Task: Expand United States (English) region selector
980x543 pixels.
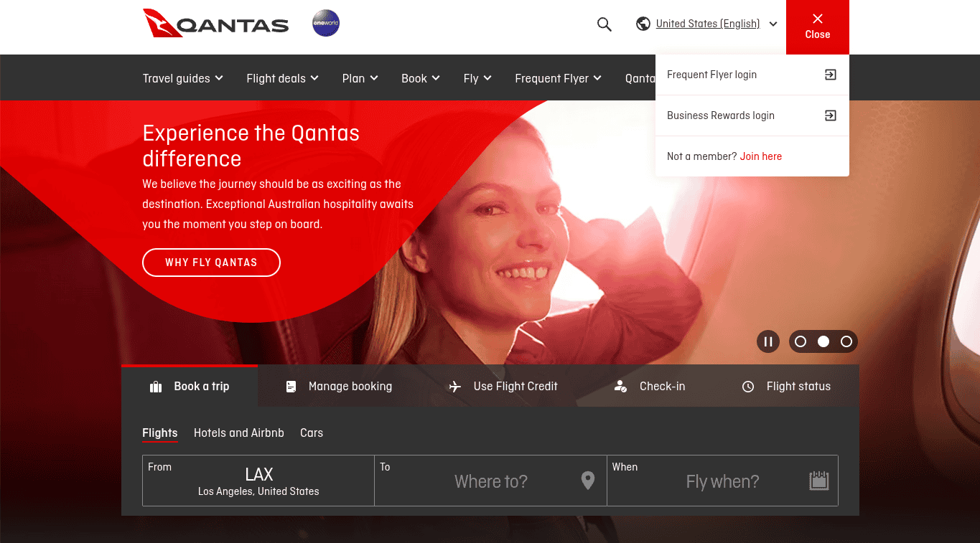Action: 707,24
